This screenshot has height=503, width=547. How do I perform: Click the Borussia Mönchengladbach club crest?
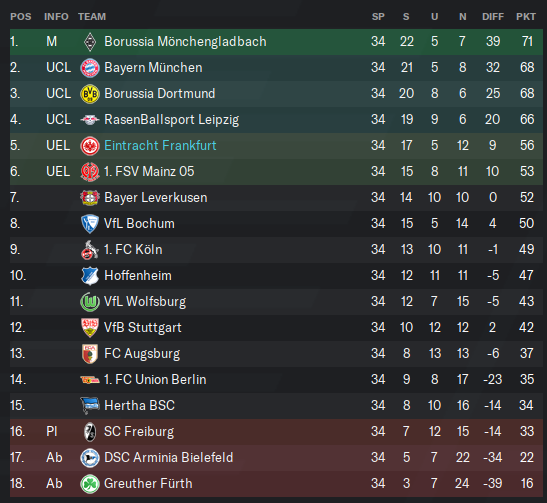(90, 42)
